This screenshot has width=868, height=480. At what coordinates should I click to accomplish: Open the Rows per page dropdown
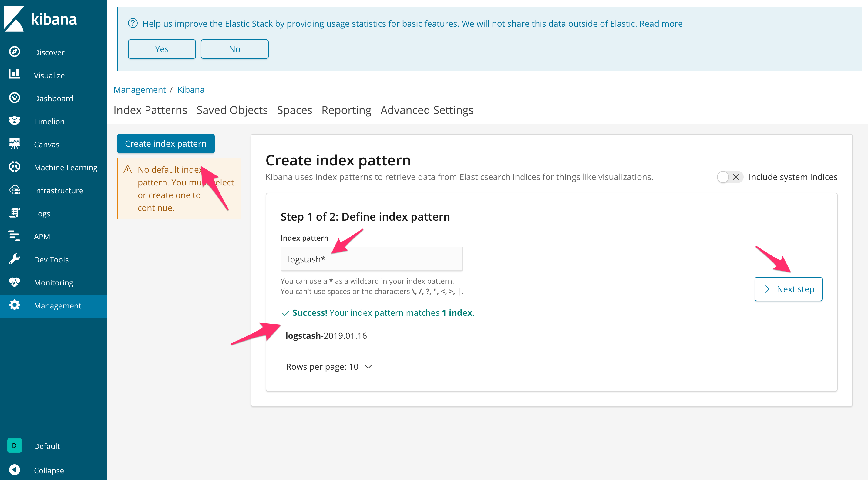click(x=328, y=367)
